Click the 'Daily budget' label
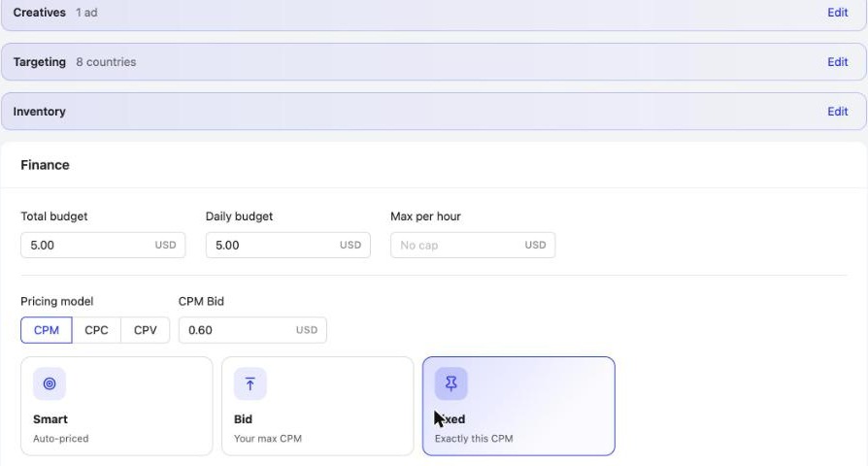The width and height of the screenshot is (868, 466). (239, 216)
